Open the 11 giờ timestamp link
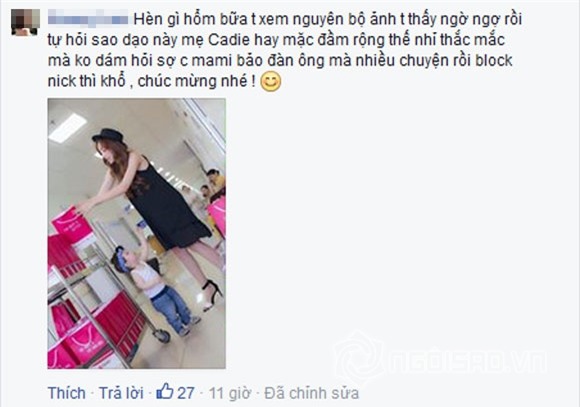Screen dimensions: 580x407 click(230, 393)
